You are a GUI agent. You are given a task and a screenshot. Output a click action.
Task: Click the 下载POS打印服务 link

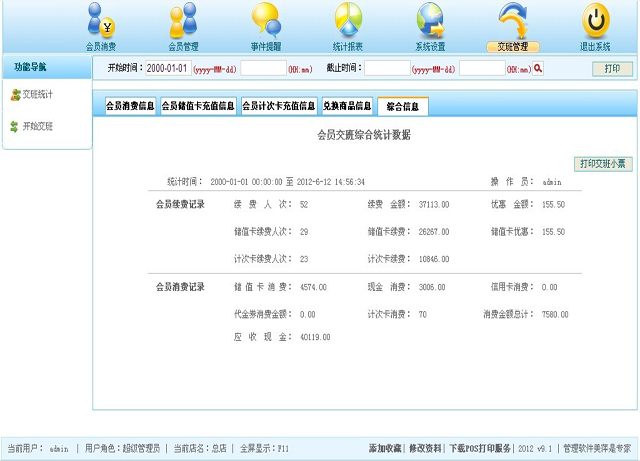[479, 449]
